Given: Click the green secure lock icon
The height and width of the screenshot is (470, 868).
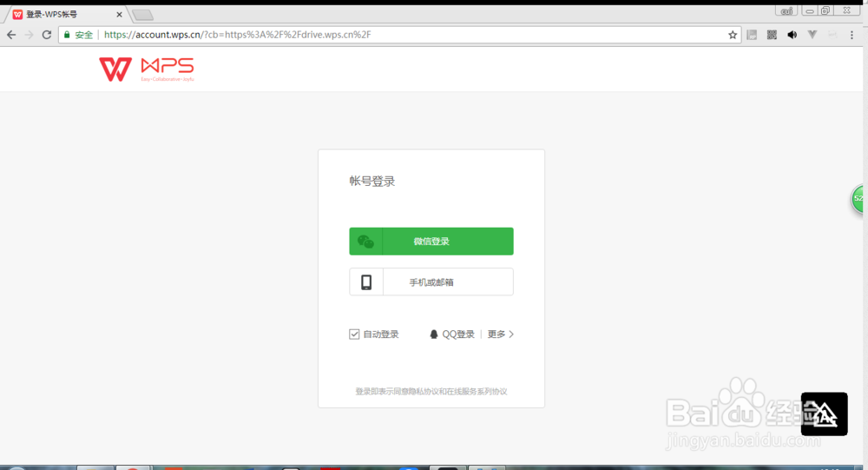Looking at the screenshot, I should pyautogui.click(x=67, y=35).
